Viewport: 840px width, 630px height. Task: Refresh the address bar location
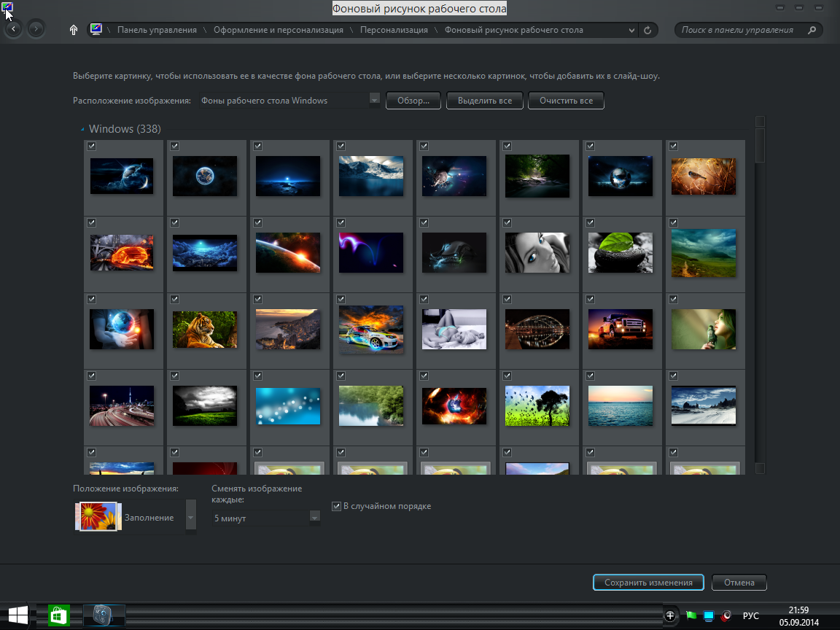tap(647, 30)
